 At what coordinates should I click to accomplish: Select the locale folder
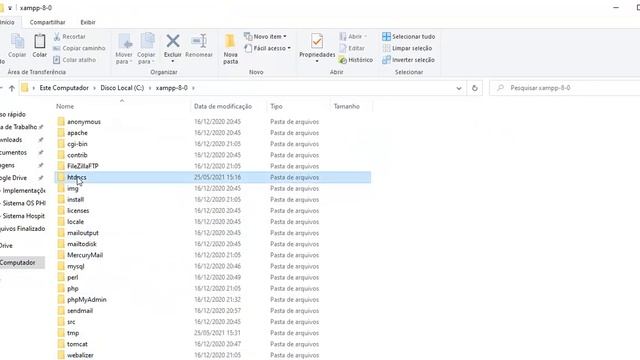[x=213, y=222]
